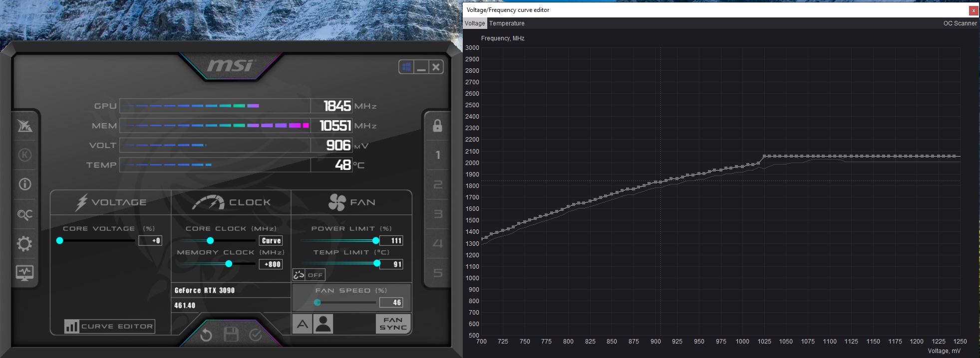
Task: Launch the OC Scanner sidebar icon
Action: coord(24,214)
